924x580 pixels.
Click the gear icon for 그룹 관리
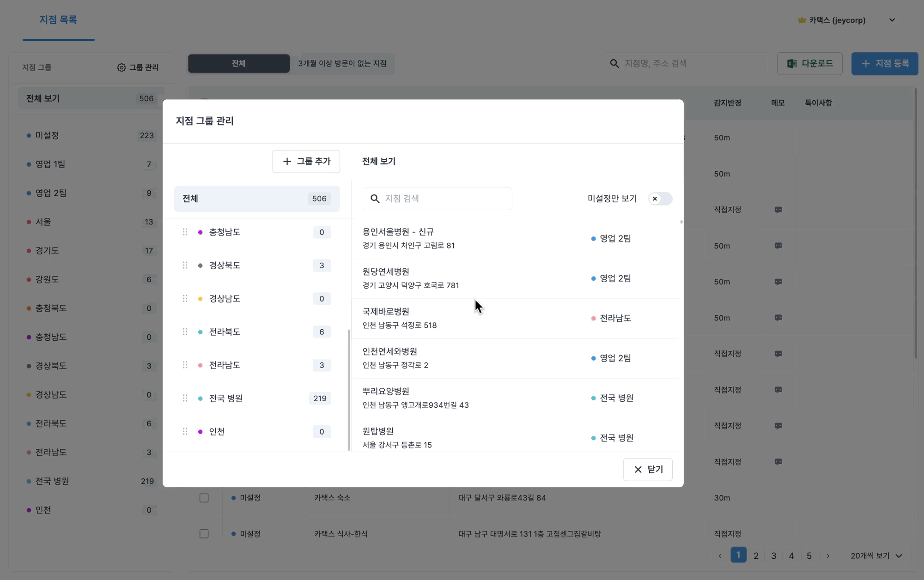pos(121,67)
